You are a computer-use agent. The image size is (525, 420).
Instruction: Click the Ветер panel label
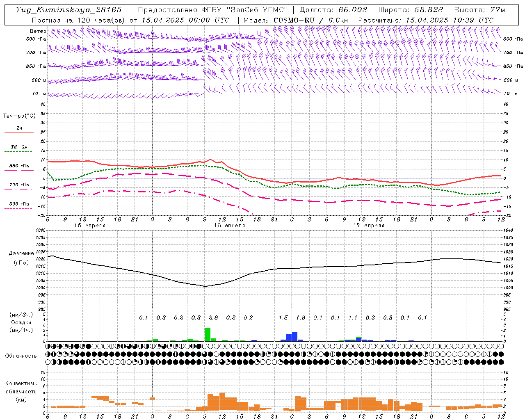pos(38,31)
